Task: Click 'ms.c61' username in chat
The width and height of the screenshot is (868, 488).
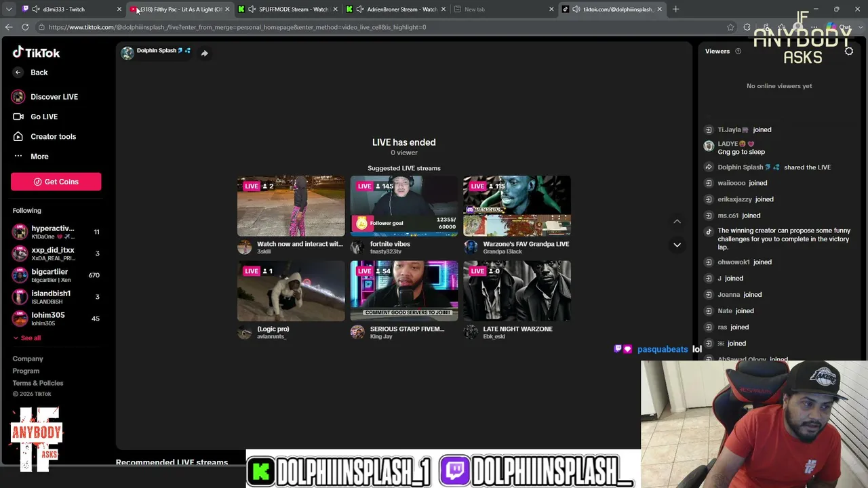Action: [x=728, y=216]
